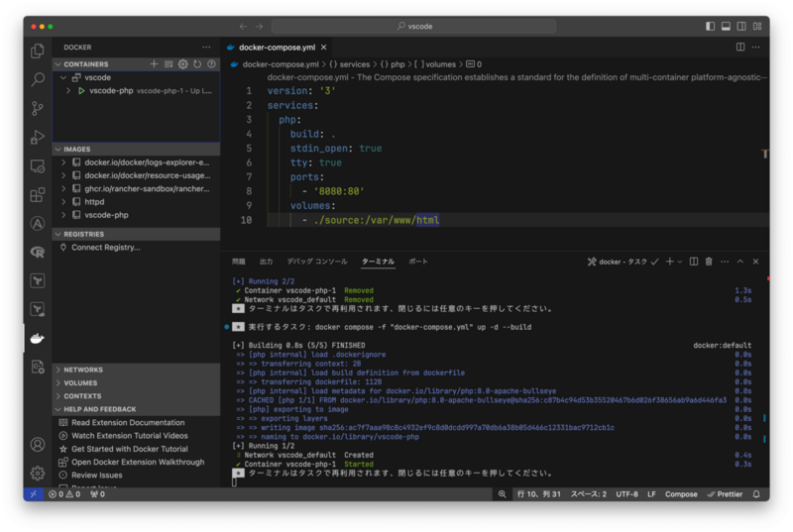Image resolution: width=793 pixels, height=532 pixels.
Task: Collapse Help and Feedback section
Action: (58, 409)
